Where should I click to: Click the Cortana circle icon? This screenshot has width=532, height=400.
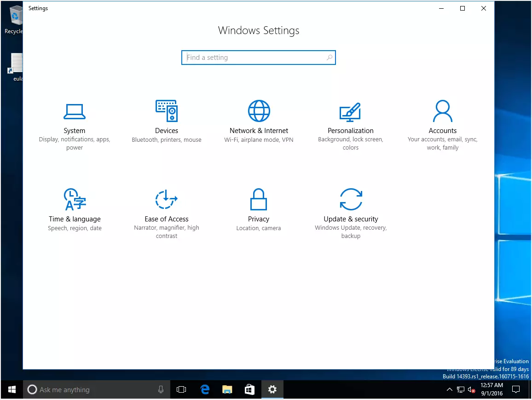(x=32, y=389)
